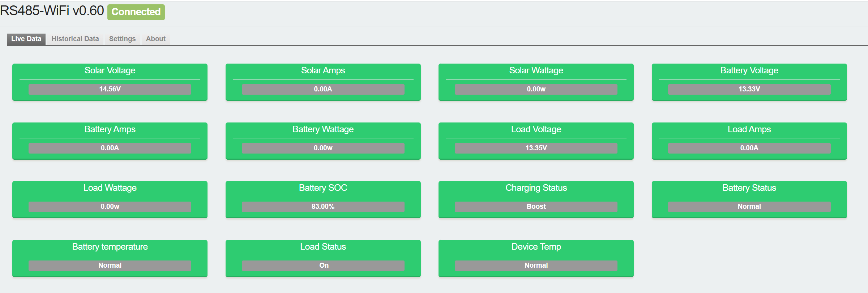Image resolution: width=868 pixels, height=293 pixels.
Task: Select the Battery Voltage card title
Action: tap(749, 70)
